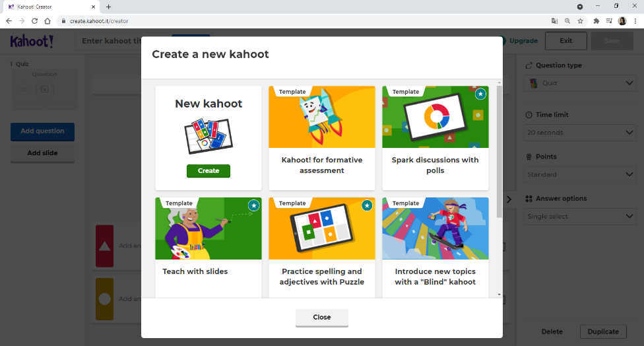Click the browser reload icon

click(x=34, y=21)
